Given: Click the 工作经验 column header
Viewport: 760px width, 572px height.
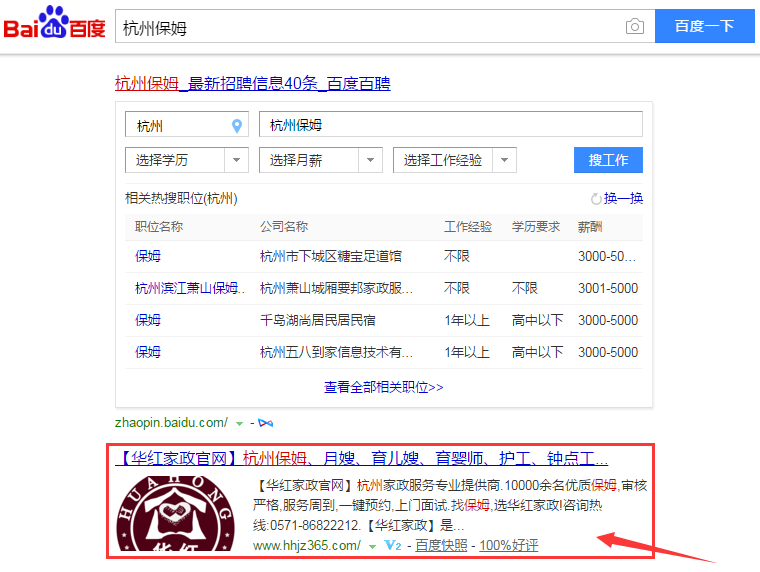Looking at the screenshot, I should (468, 227).
